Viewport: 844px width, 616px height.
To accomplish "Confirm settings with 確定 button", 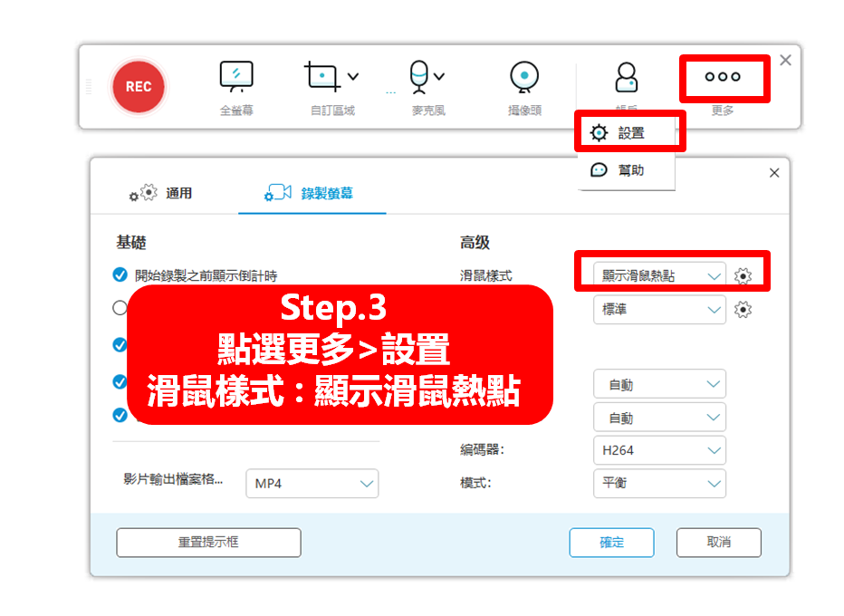I will click(x=611, y=543).
